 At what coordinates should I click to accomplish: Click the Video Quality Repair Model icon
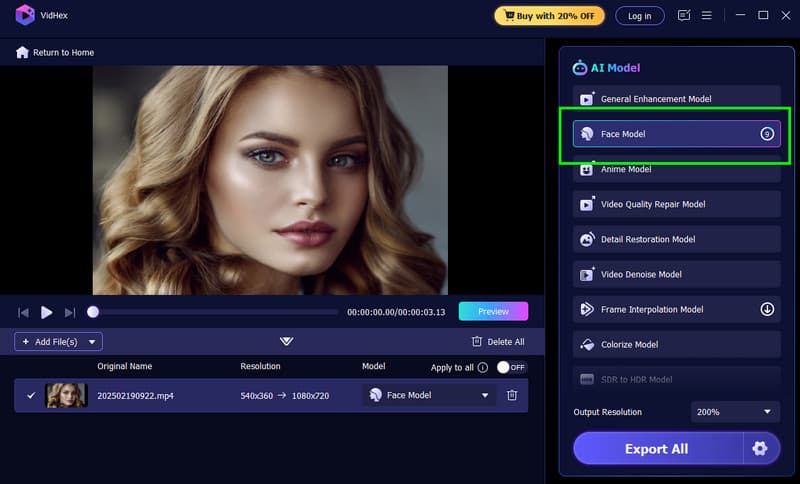click(x=587, y=204)
